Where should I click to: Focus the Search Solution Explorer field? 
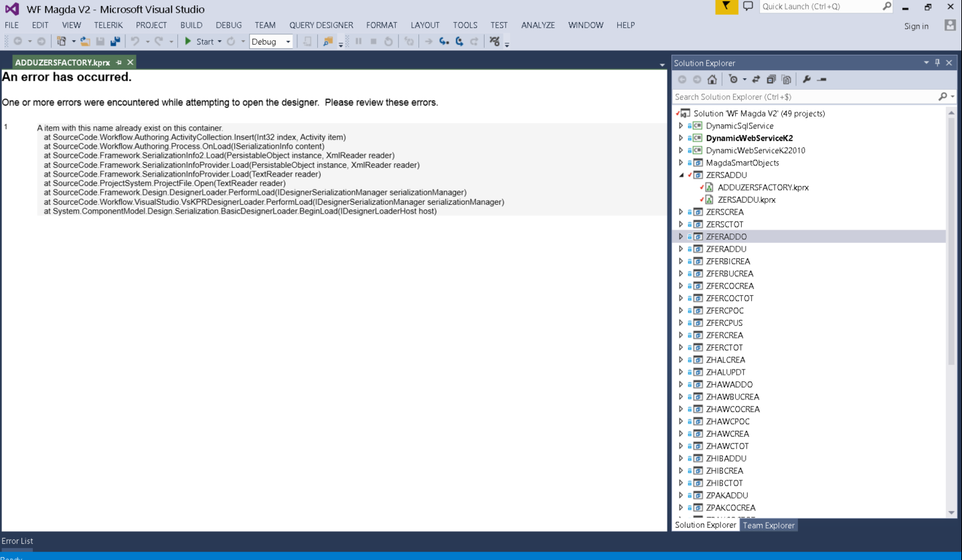[805, 97]
